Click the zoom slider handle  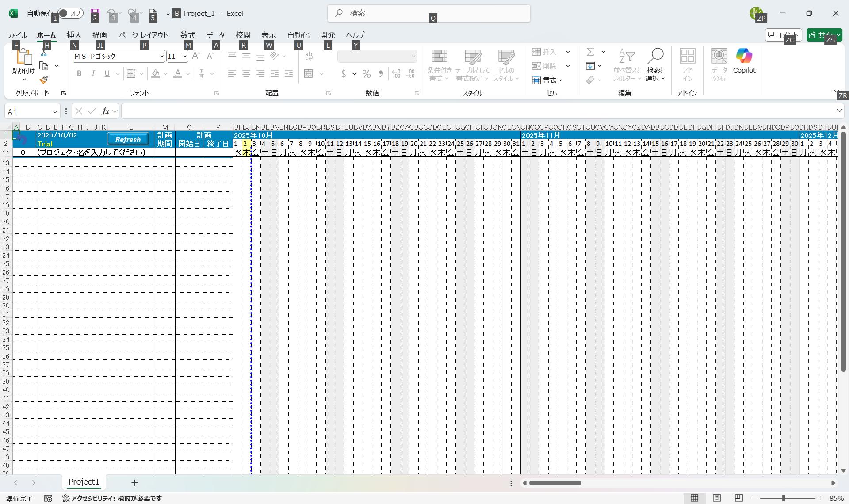[783, 498]
